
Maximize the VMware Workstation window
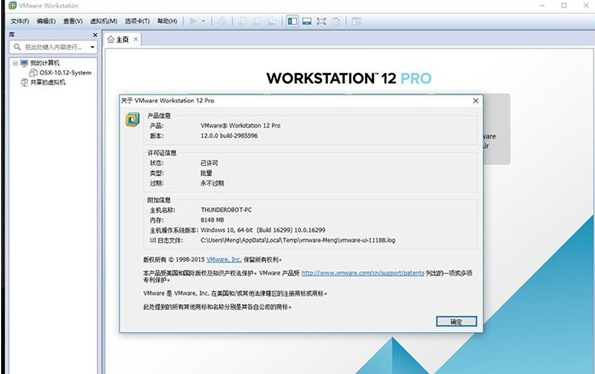pyautogui.click(x=564, y=5)
